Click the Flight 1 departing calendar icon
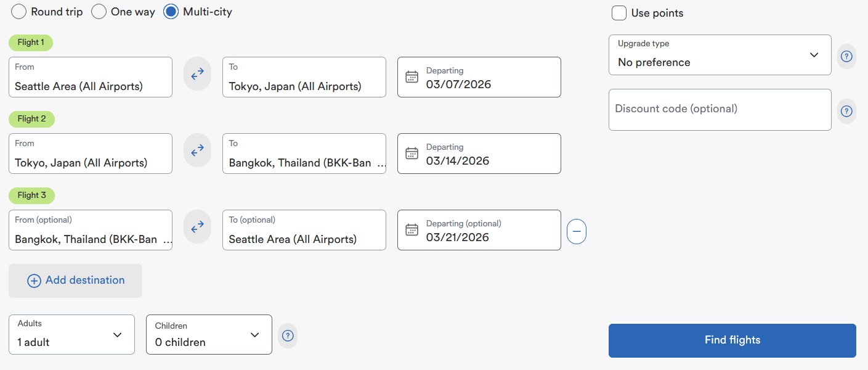The image size is (868, 370). [x=412, y=77]
